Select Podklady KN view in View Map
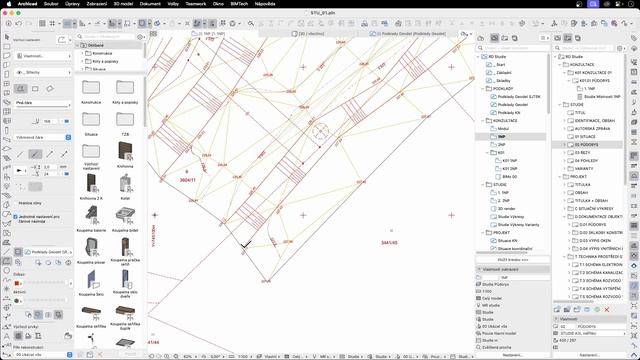The image size is (640, 360). [508, 113]
